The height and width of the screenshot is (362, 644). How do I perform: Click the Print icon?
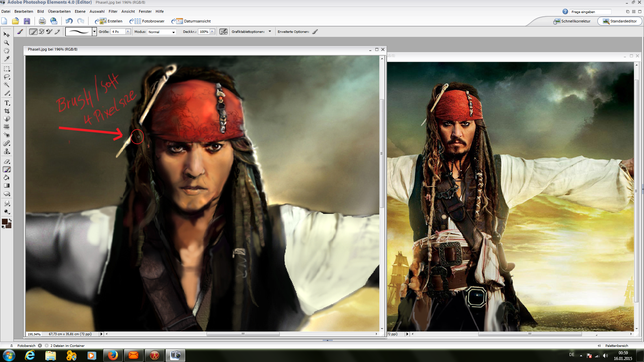pos(42,21)
